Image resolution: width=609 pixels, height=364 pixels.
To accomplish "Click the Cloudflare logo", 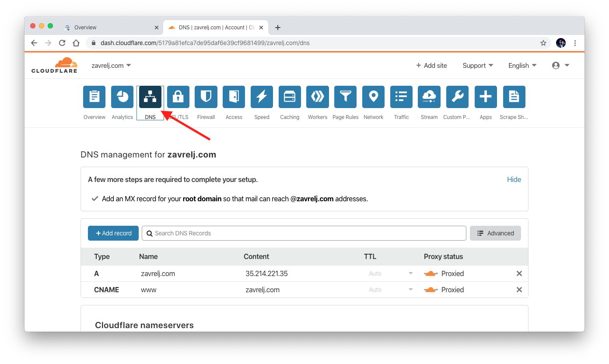I will [x=55, y=65].
